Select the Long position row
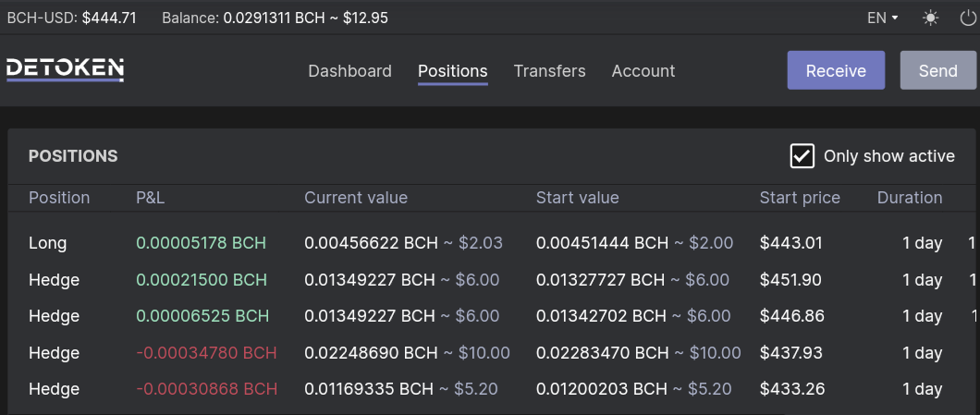The width and height of the screenshot is (980, 415). point(492,243)
